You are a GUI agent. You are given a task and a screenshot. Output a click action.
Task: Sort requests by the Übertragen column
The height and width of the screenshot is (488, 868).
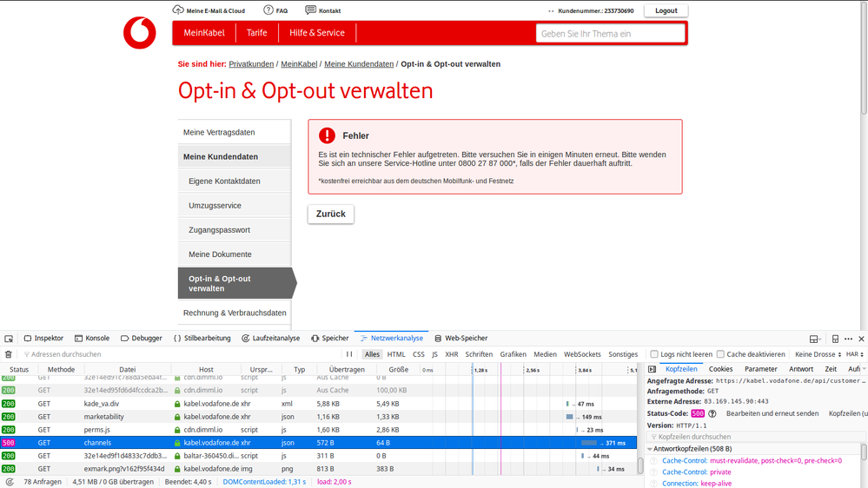347,370
